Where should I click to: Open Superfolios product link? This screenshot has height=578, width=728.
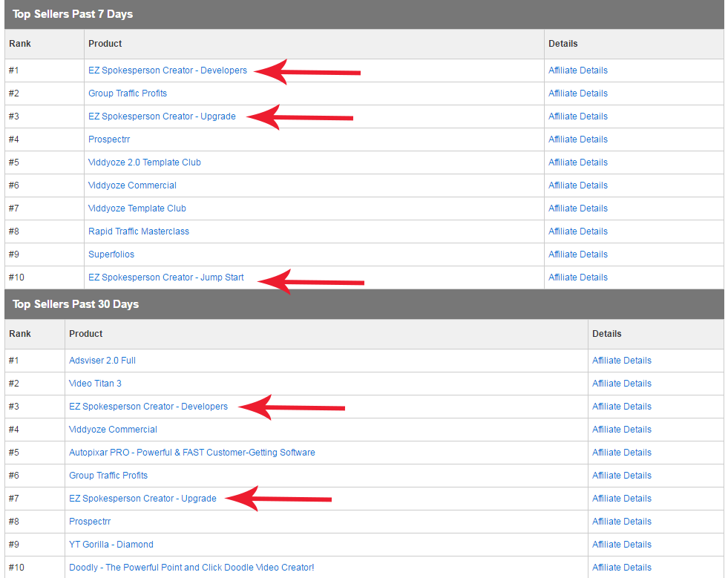(x=111, y=254)
